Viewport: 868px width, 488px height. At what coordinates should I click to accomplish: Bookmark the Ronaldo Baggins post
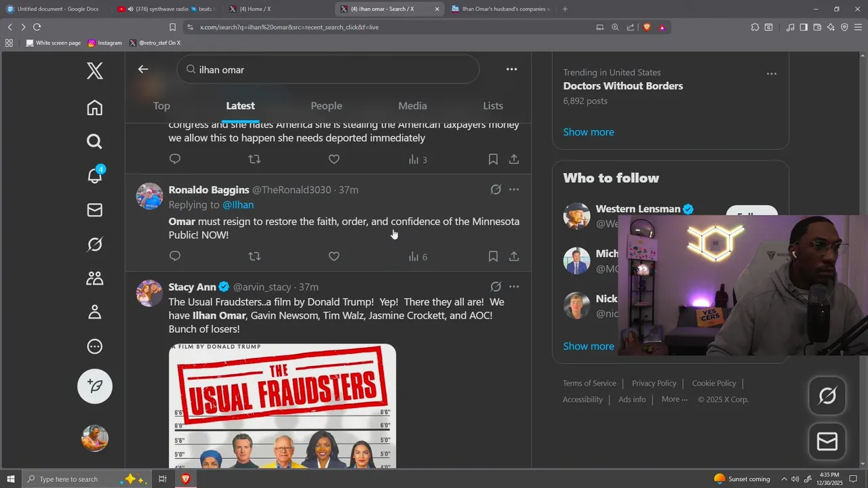coord(493,256)
